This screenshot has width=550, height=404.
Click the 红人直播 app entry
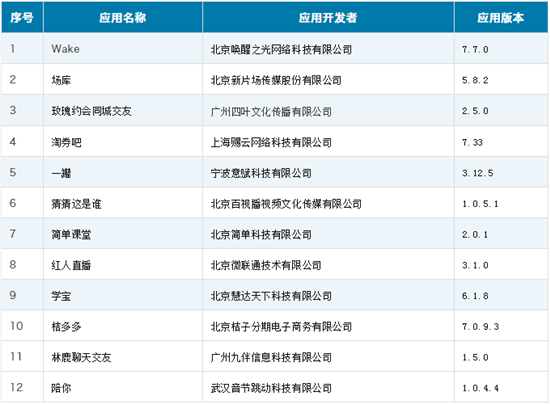click(71, 265)
